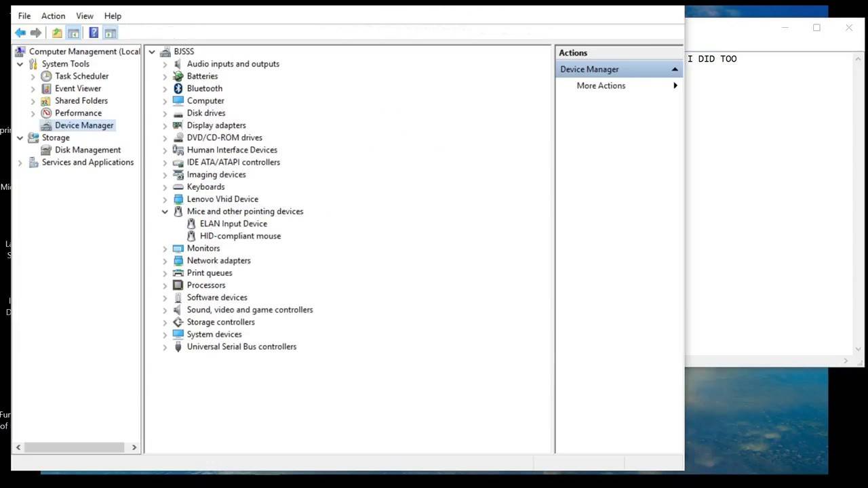Collapse the Device Manager section in Actions pane

[675, 69]
